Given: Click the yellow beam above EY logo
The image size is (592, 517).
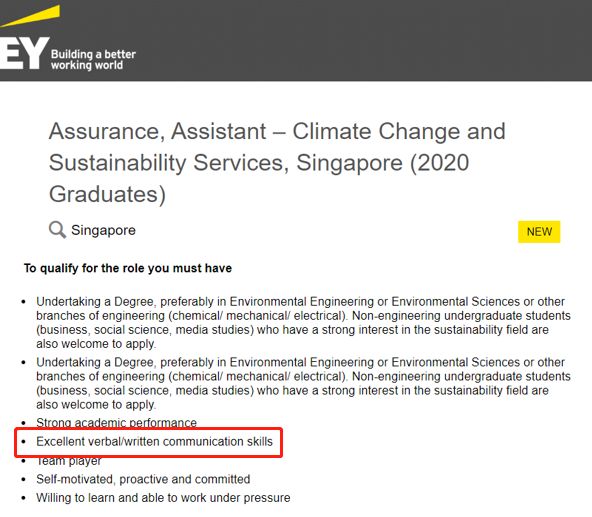Looking at the screenshot, I should click(30, 16).
